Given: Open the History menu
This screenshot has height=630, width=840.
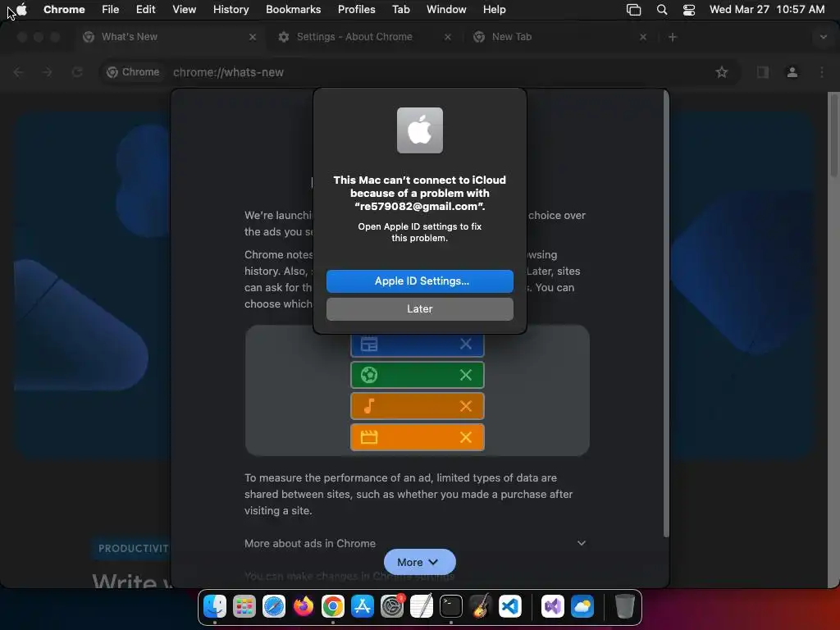Looking at the screenshot, I should pyautogui.click(x=231, y=10).
